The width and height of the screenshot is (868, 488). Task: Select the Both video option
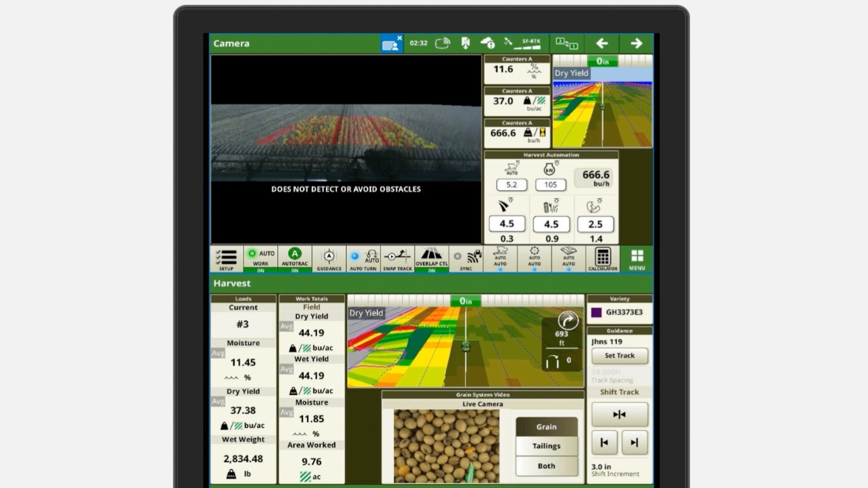[547, 466]
